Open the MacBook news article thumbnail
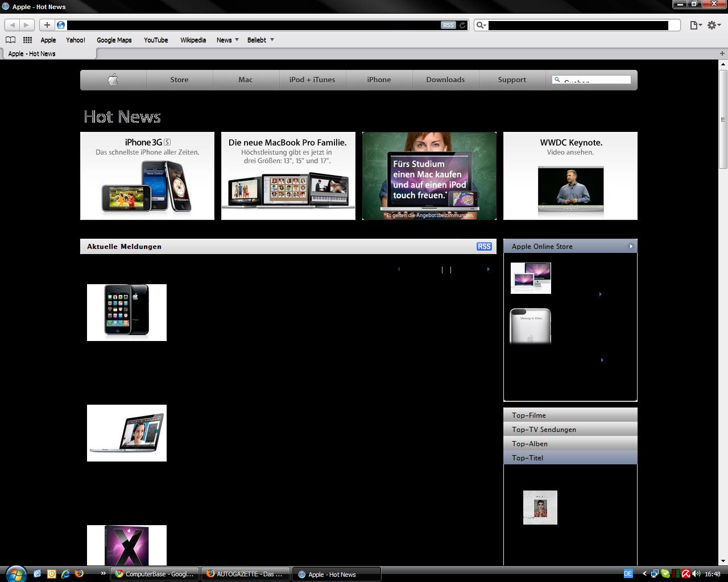This screenshot has width=728, height=582. coord(127,433)
